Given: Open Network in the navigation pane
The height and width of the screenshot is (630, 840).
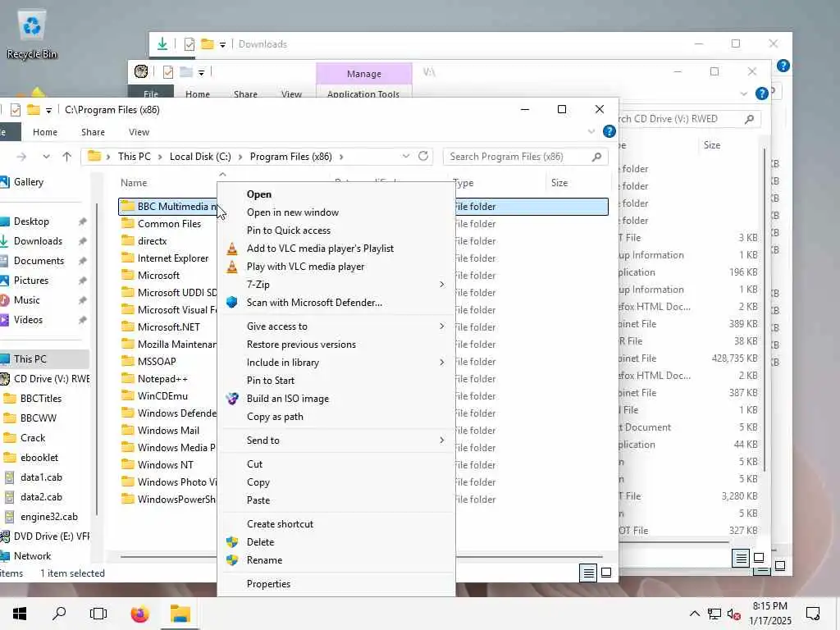Looking at the screenshot, I should pyautogui.click(x=32, y=557).
